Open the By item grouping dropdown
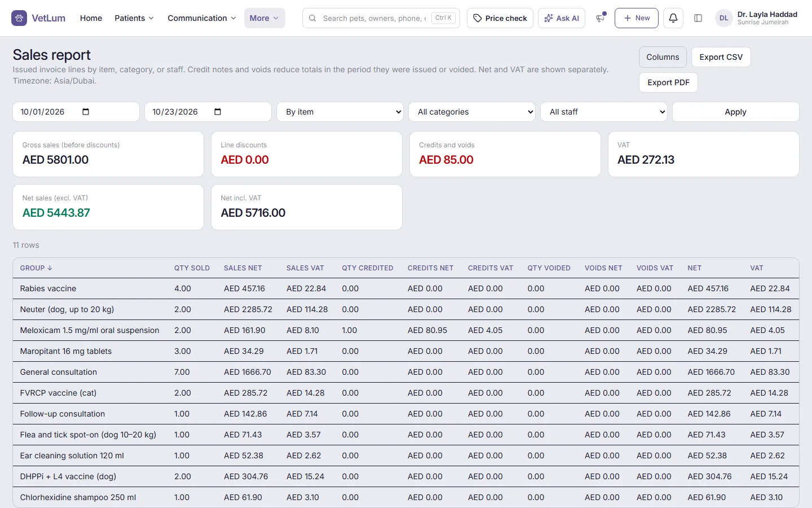The height and width of the screenshot is (508, 812). point(340,112)
